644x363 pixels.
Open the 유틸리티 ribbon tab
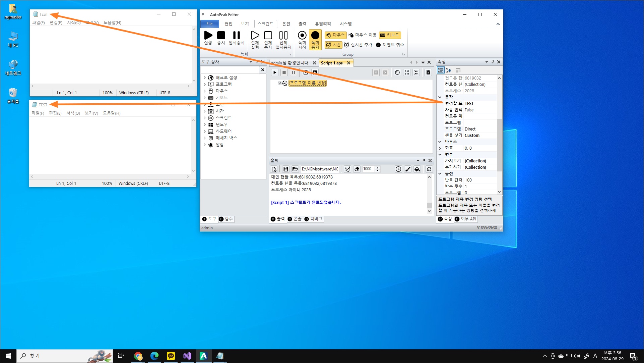click(322, 24)
